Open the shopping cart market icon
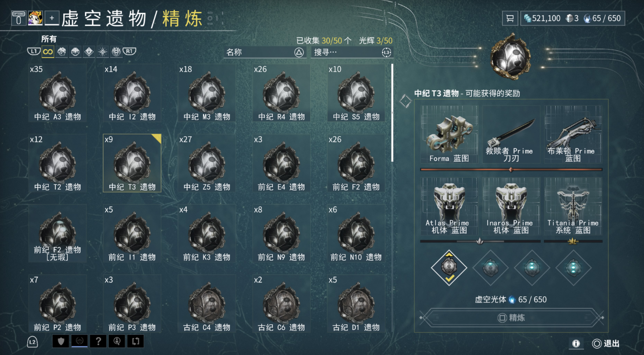644x355 pixels. click(x=510, y=18)
